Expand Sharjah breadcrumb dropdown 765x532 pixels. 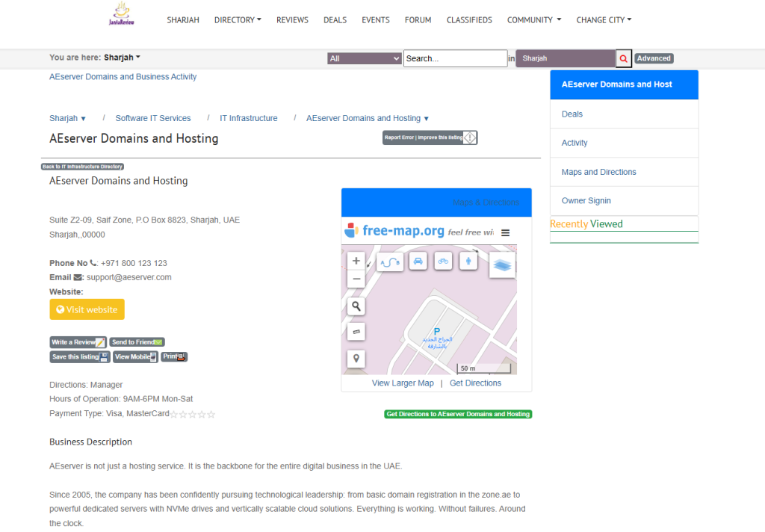click(x=67, y=118)
